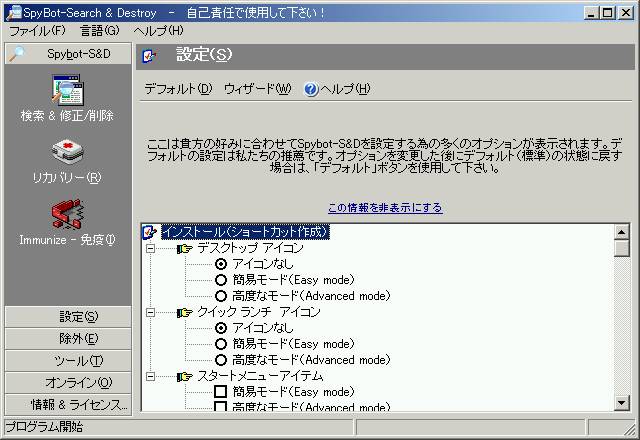Viewport: 640px width, 440px height.
Task: Open the ツール(T) sidebar section
Action: tap(68, 361)
